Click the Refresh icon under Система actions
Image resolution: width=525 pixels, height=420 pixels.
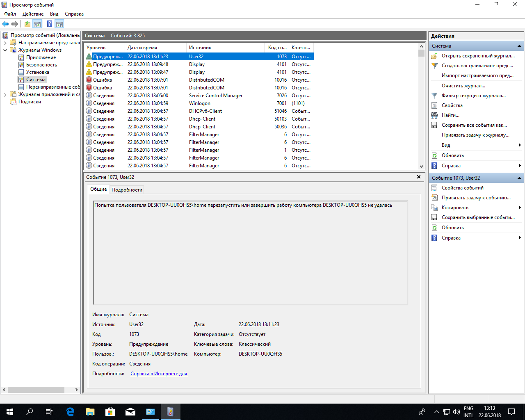click(434, 155)
